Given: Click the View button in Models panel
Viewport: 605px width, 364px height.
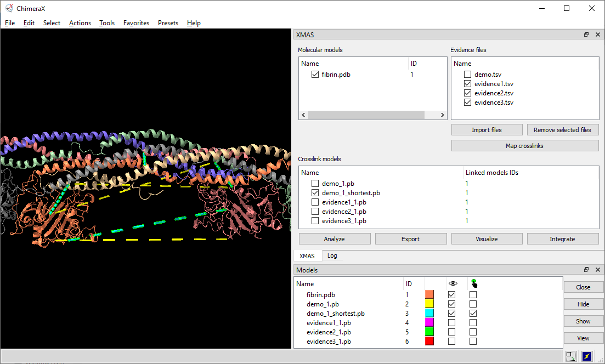Looking at the screenshot, I should point(583,338).
